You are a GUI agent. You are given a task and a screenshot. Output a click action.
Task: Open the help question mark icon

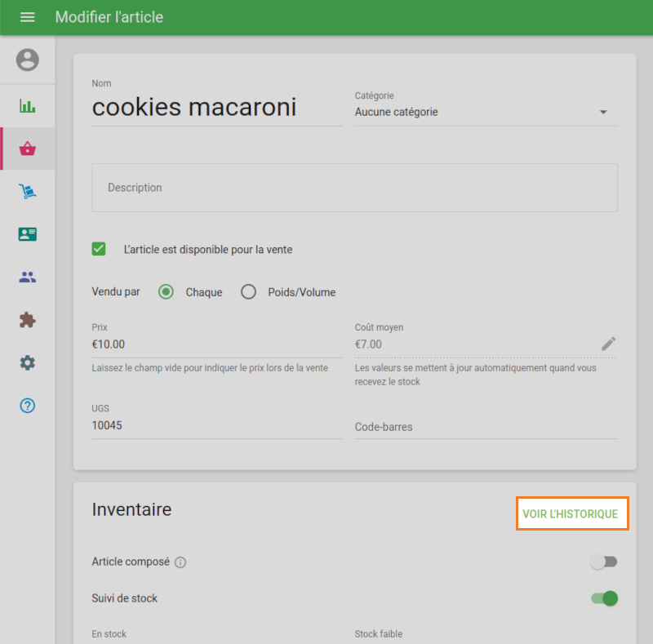click(28, 406)
